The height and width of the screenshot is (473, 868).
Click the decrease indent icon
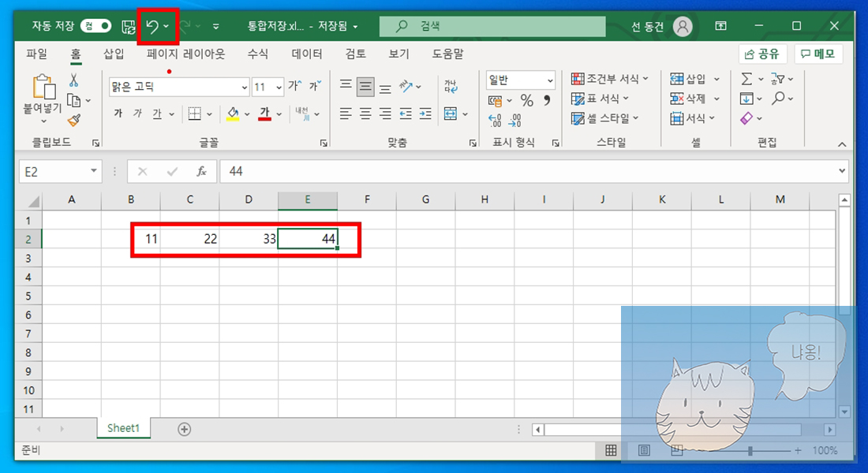pos(406,114)
